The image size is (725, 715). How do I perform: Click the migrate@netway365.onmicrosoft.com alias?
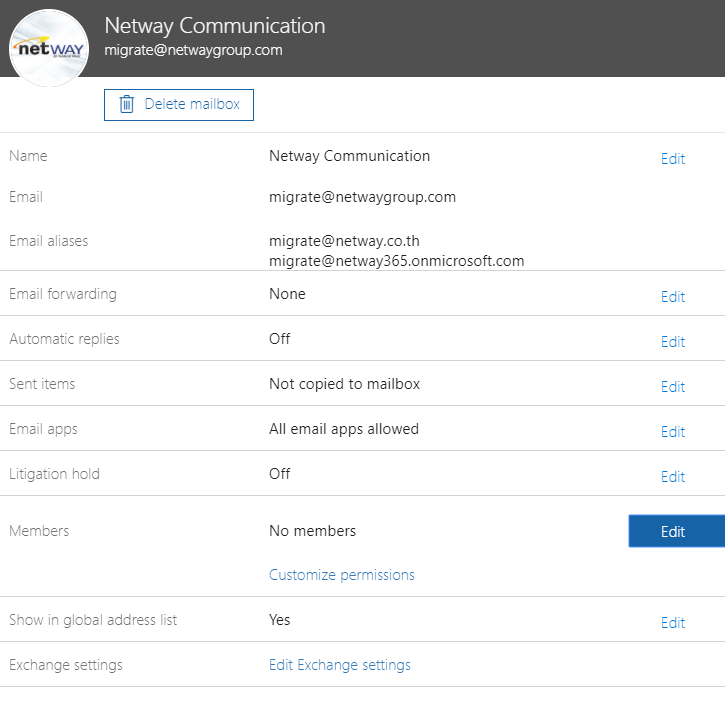point(396,261)
